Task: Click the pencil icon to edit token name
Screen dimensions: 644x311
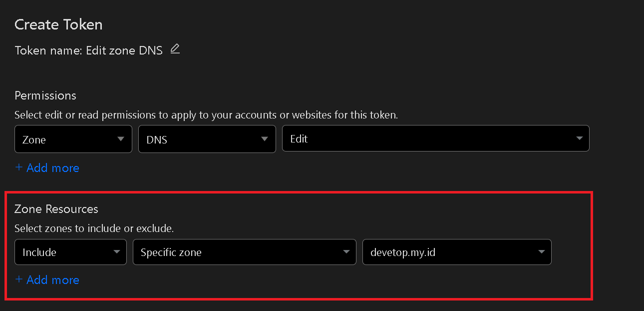Action: (175, 49)
